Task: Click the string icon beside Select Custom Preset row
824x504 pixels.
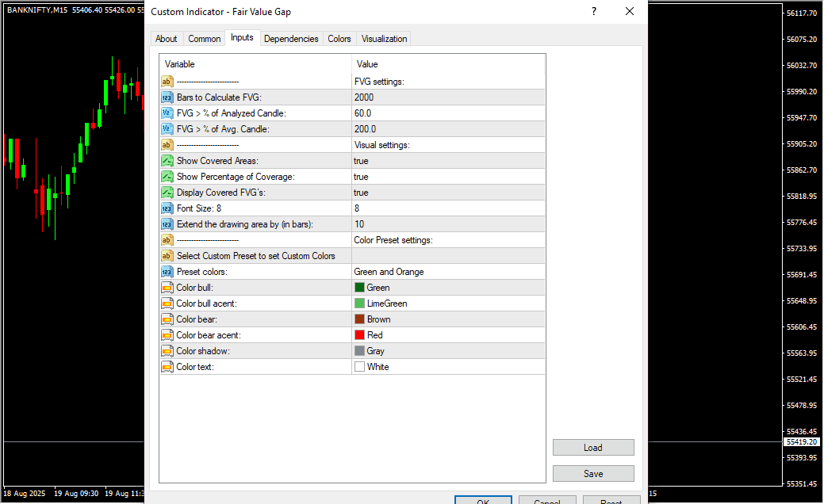Action: [167, 256]
